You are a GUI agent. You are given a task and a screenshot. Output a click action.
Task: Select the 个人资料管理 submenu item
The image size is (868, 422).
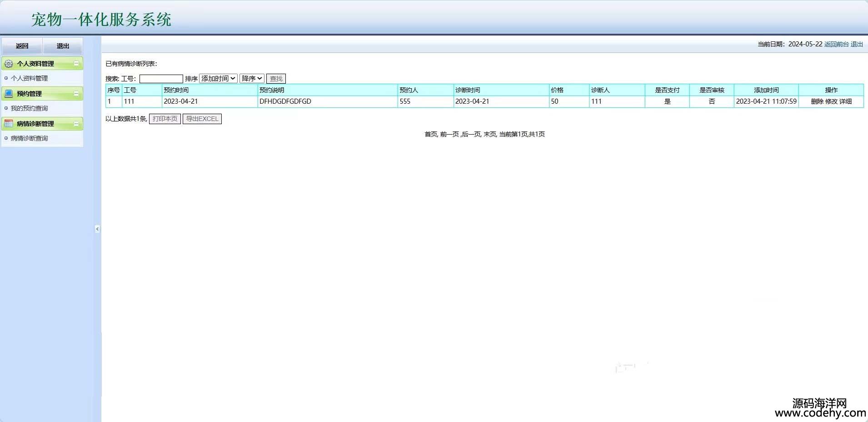tap(29, 78)
